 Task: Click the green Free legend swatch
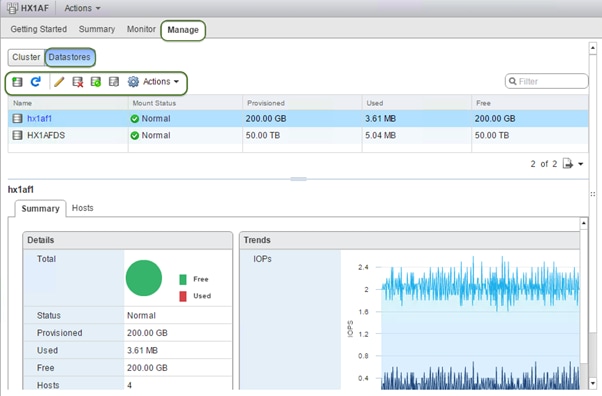click(x=183, y=279)
